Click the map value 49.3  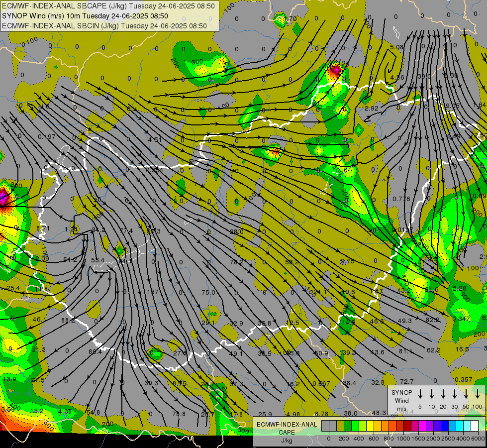404,321
